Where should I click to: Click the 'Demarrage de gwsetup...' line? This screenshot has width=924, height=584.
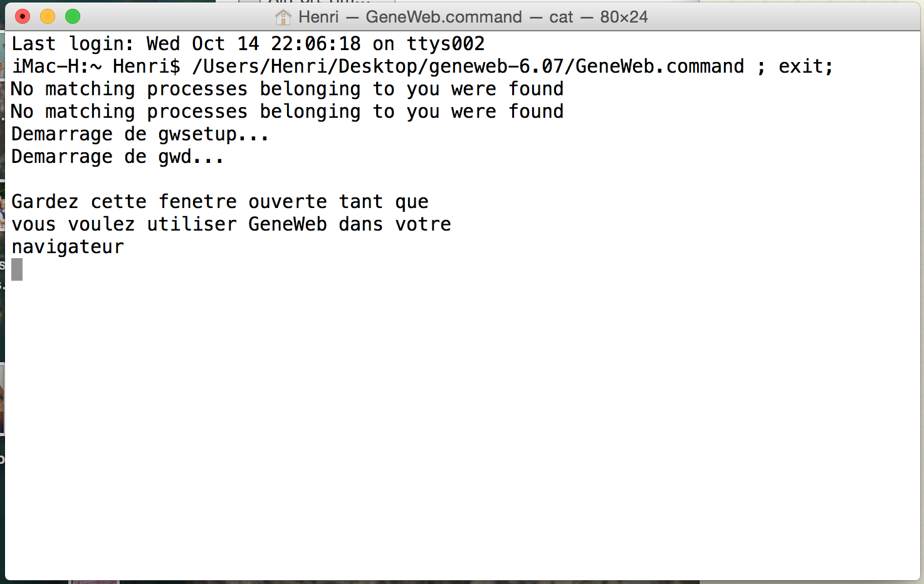tap(140, 135)
